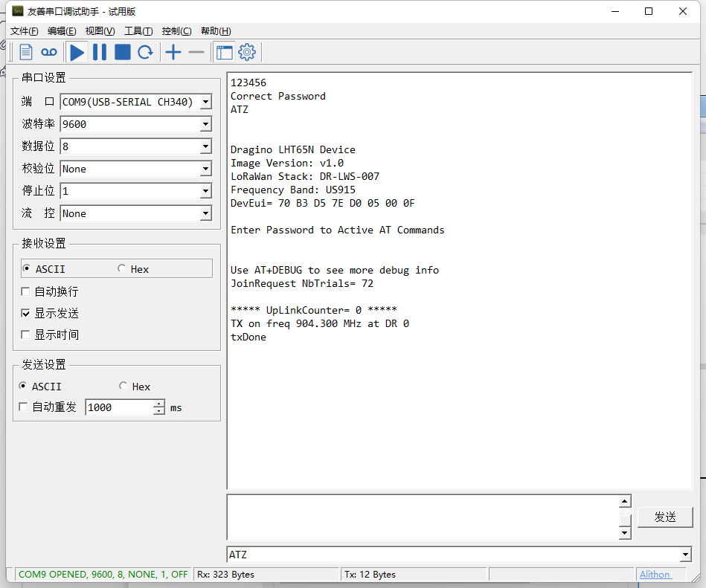Viewport: 706px width, 588px height.
Task: Decrease the resend interval with down arrow
Action: (x=159, y=411)
